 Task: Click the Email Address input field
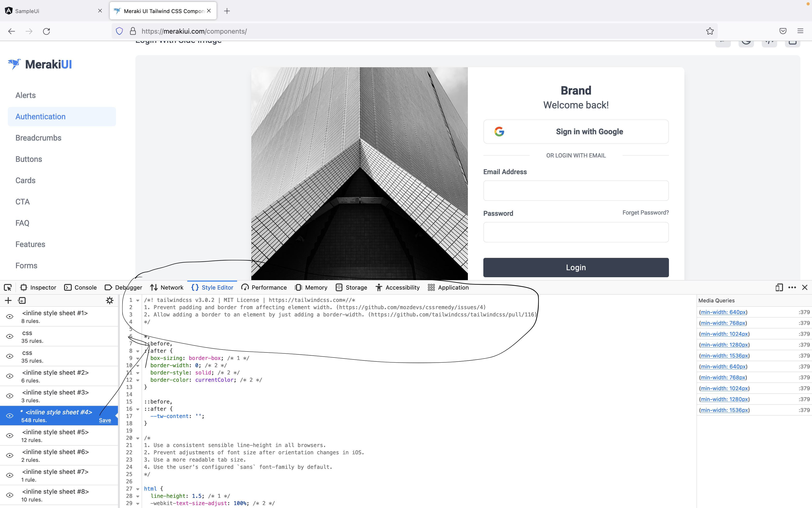pyautogui.click(x=576, y=191)
